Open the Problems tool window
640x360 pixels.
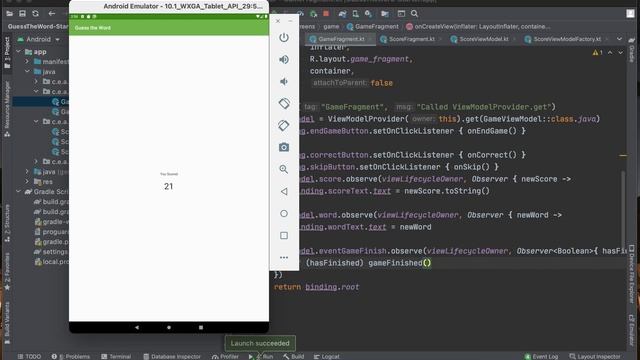71,356
